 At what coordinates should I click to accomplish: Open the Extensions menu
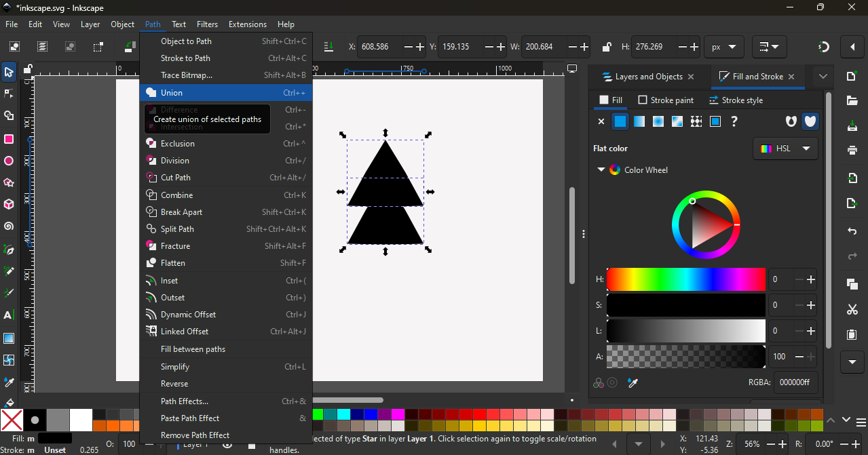248,24
